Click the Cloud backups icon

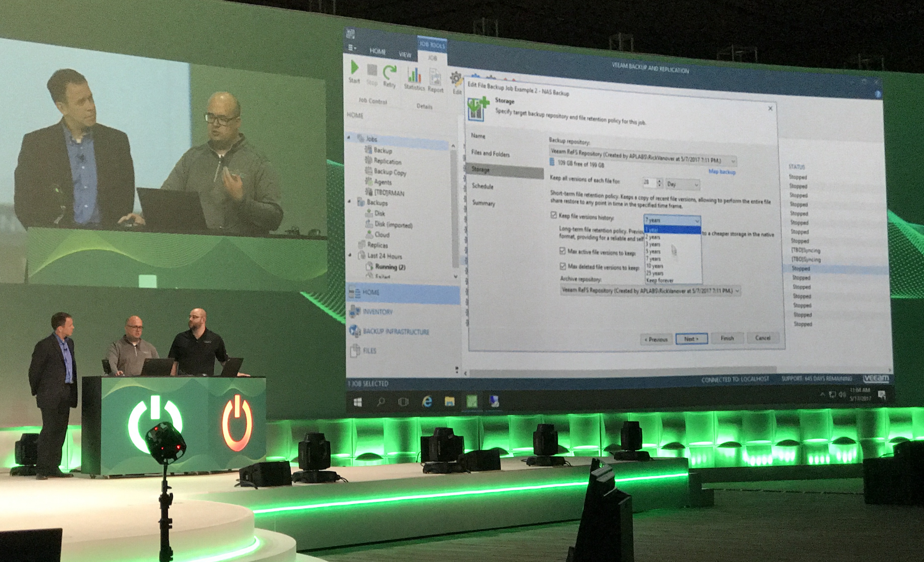click(369, 234)
